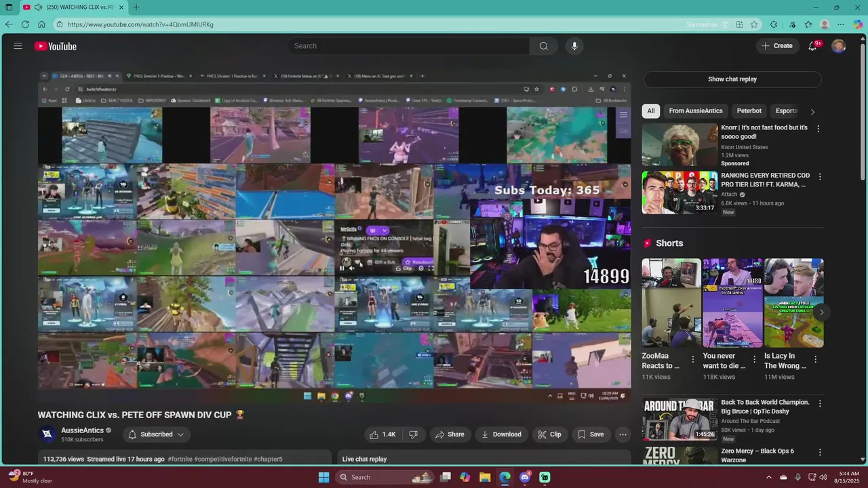868x488 pixels.
Task: Open YouTube notifications bell
Action: click(x=812, y=46)
